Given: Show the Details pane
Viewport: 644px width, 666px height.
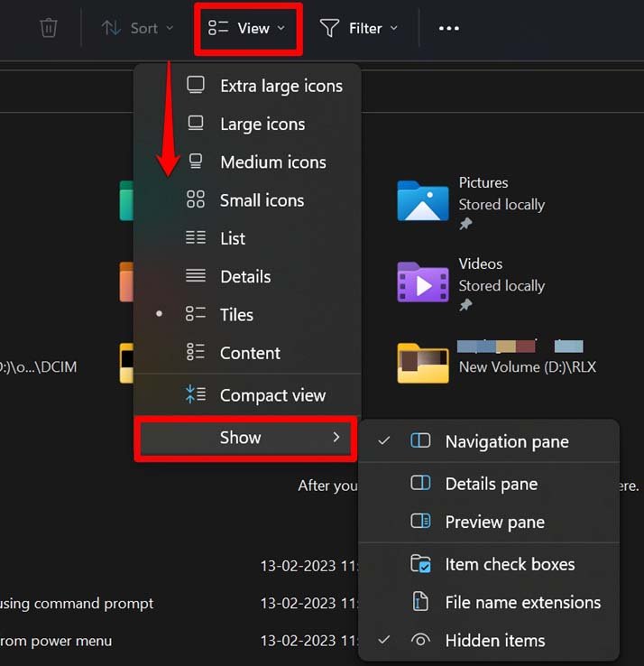Looking at the screenshot, I should [491, 484].
